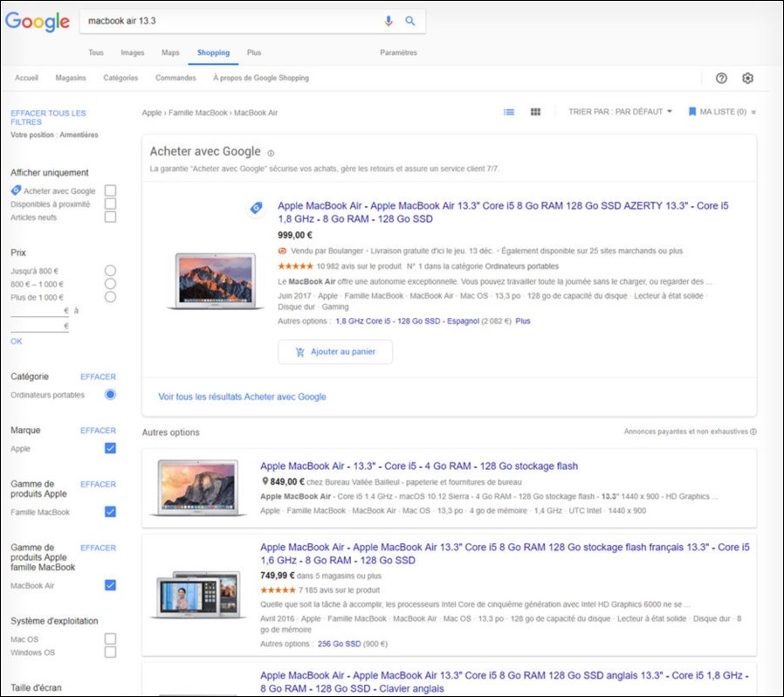
Task: Open the Plus tab menu
Action: tap(254, 52)
